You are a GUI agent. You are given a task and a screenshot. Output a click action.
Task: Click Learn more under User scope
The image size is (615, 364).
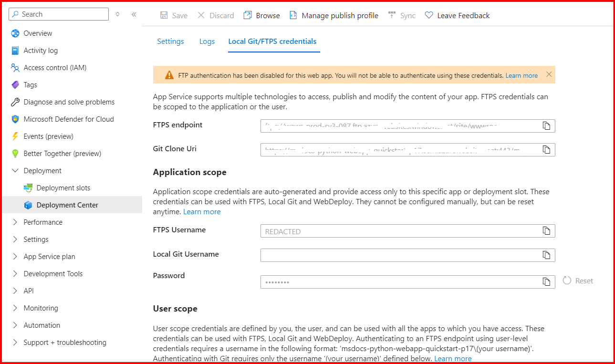[453, 359]
